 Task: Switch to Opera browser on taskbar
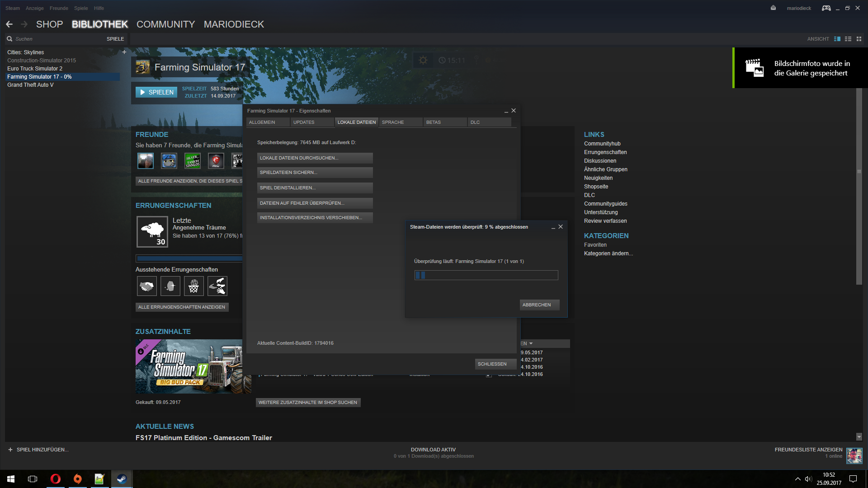click(x=56, y=479)
